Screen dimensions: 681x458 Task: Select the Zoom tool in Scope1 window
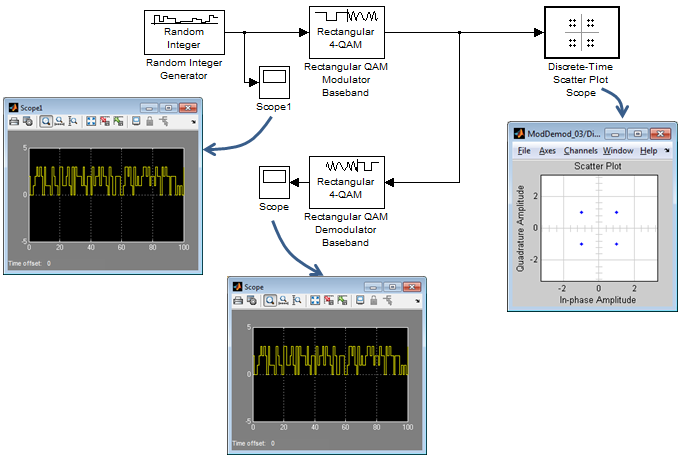pyautogui.click(x=46, y=121)
